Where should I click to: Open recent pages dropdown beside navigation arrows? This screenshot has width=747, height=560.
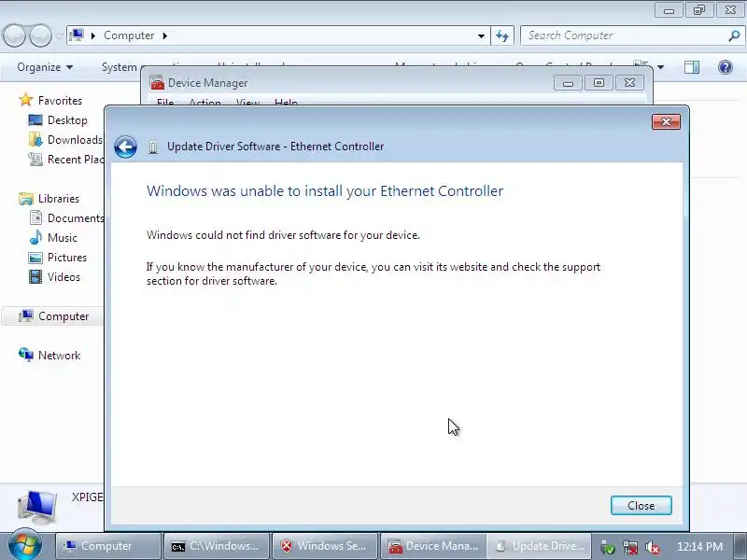pyautogui.click(x=59, y=35)
